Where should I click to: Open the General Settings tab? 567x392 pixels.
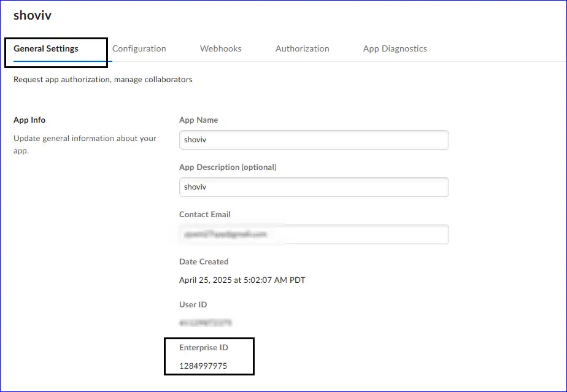[46, 49]
